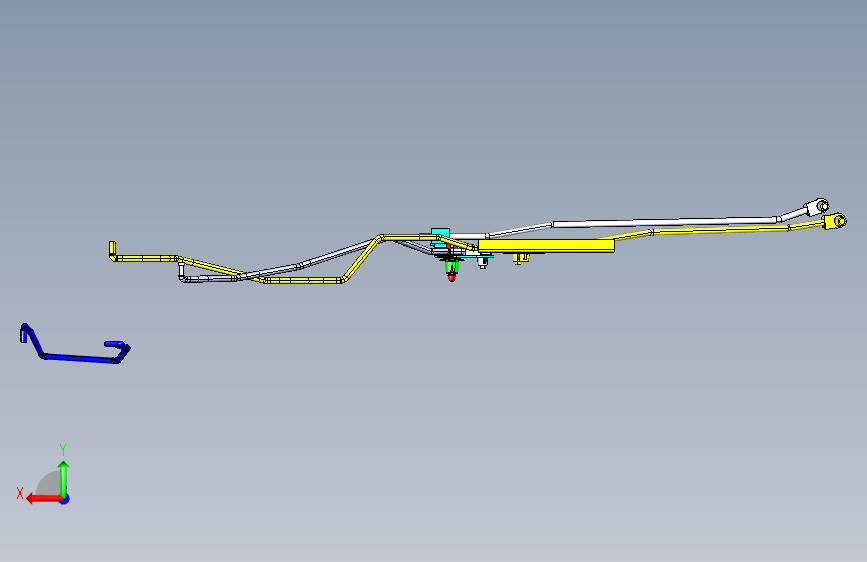The image size is (867, 562).
Task: Select the long white tube on right side
Action: [666, 222]
